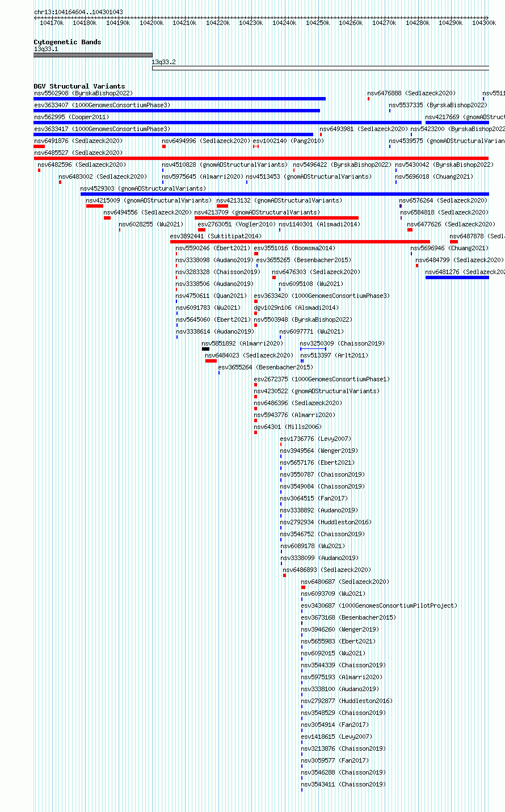This screenshot has width=505, height=812.
Task: Open variant nsv4750611 (Quan2021)
Action: coord(176,301)
